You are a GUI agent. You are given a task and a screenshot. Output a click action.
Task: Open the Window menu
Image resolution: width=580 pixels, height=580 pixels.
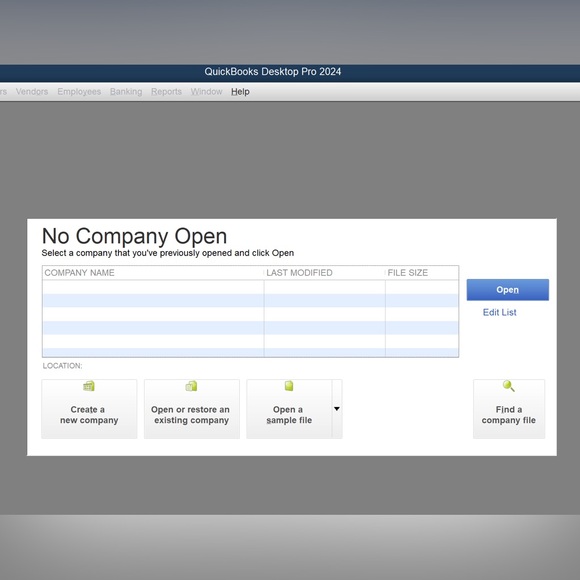[206, 91]
